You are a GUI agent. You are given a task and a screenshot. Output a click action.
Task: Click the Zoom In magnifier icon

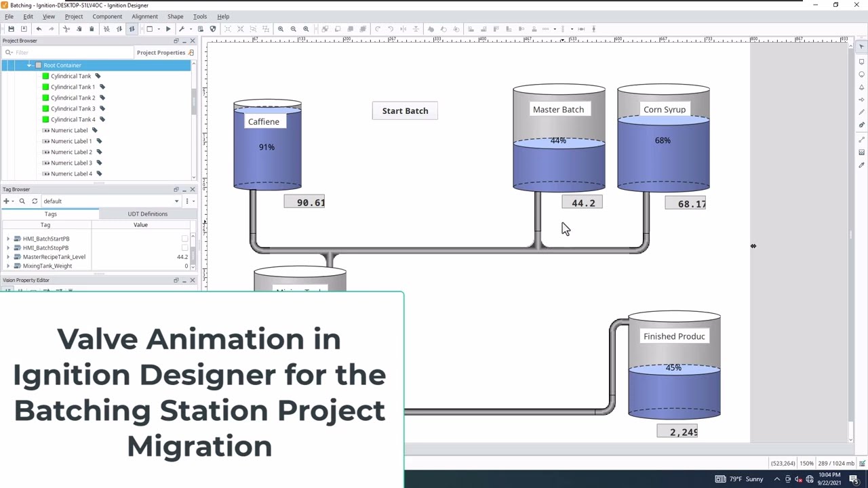tap(281, 29)
